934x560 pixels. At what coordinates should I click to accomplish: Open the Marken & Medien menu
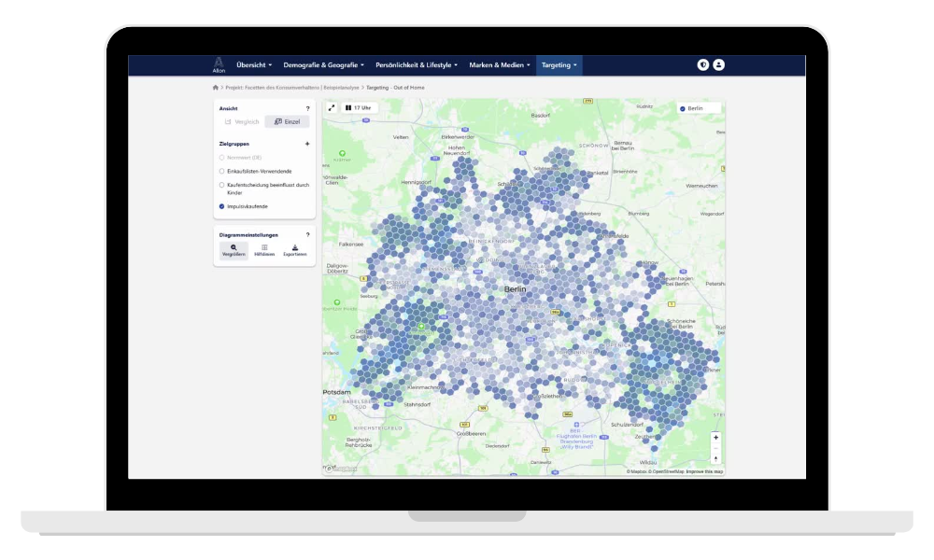(499, 65)
